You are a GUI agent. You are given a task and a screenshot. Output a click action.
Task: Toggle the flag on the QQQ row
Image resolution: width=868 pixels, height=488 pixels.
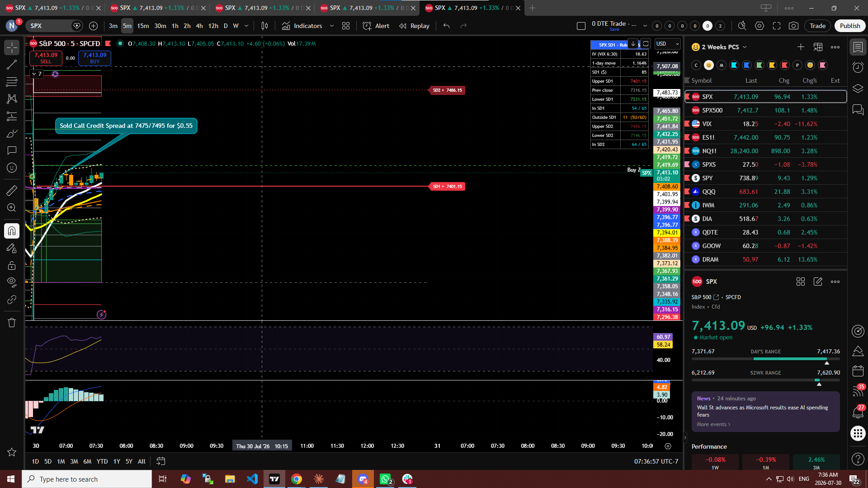(x=687, y=192)
